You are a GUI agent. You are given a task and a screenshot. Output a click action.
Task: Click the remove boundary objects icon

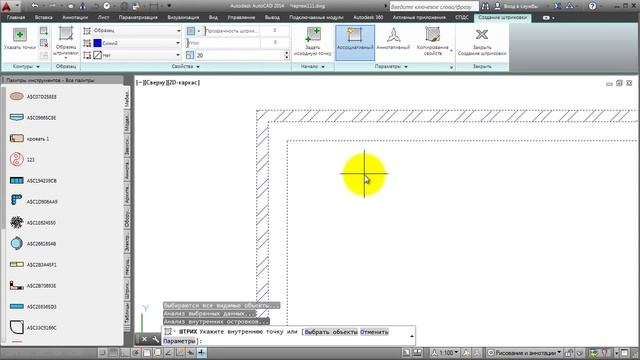point(44,43)
